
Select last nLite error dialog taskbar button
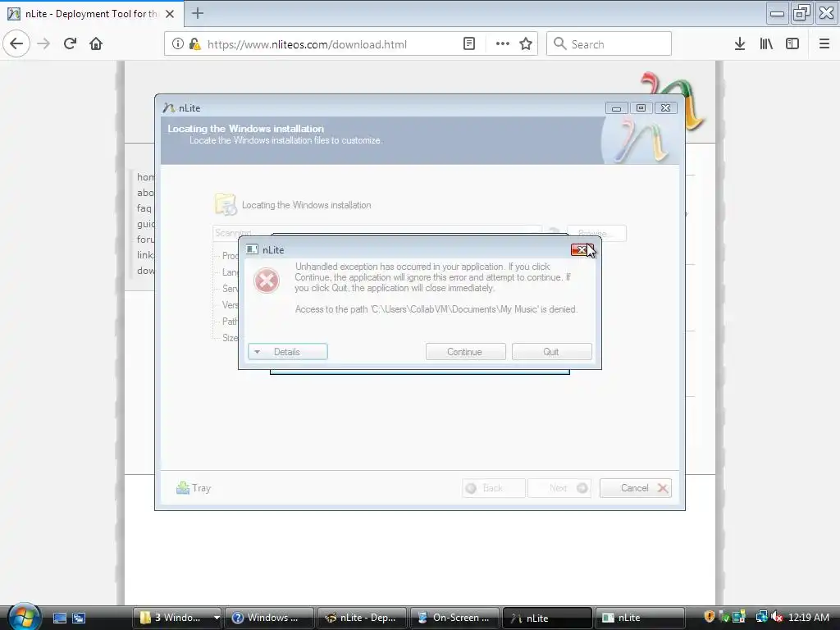click(x=640, y=618)
